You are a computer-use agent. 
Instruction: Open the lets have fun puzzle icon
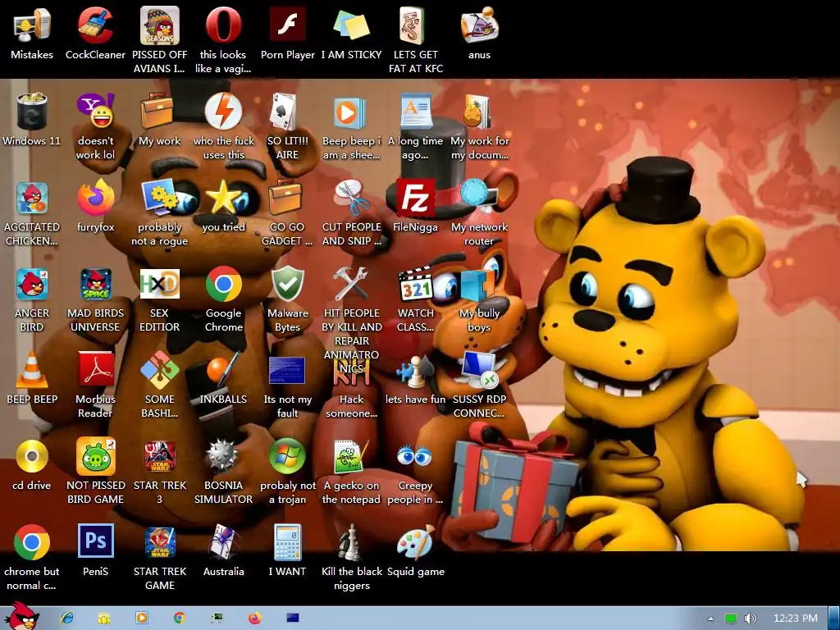point(415,371)
